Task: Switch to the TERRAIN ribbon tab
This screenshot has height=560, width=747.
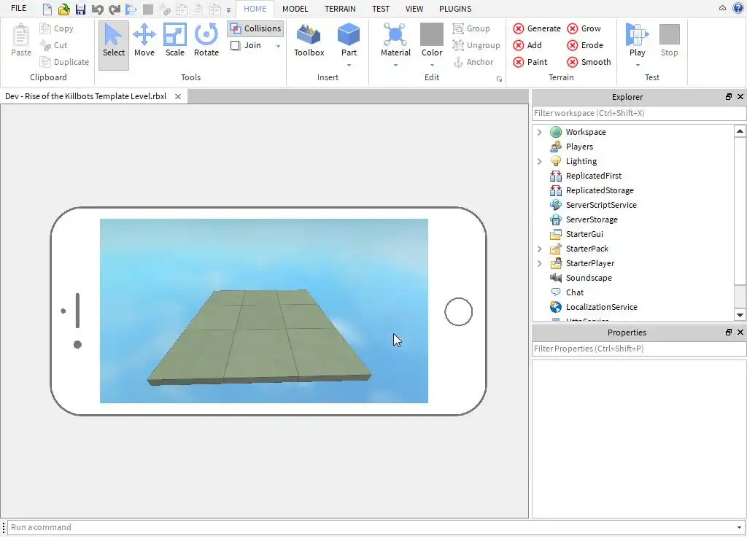Action: [x=340, y=9]
